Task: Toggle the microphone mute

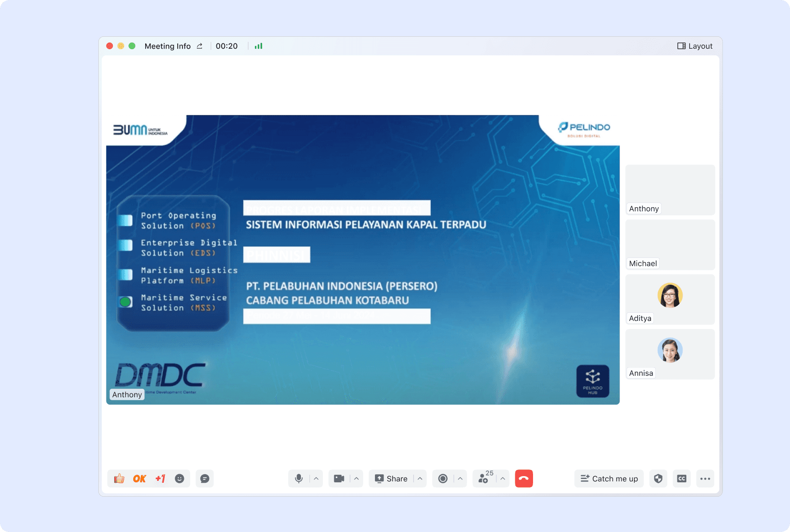Action: 299,479
